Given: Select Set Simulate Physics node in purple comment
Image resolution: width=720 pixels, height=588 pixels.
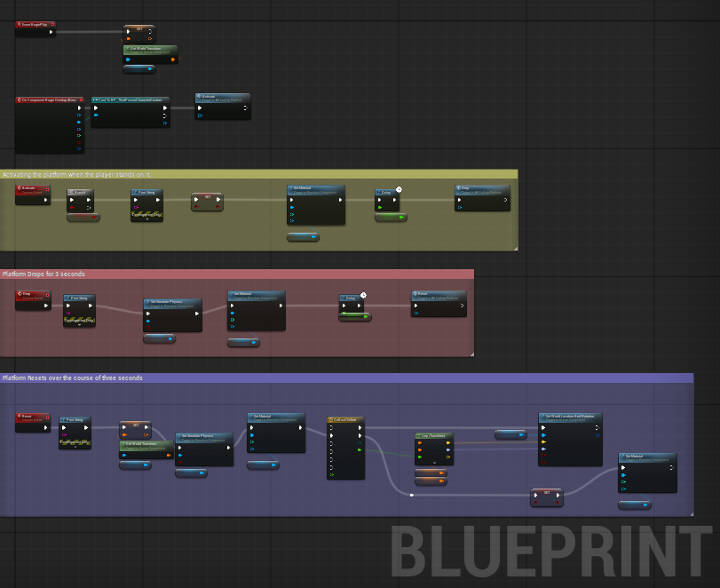Looking at the screenshot, I should (x=204, y=449).
